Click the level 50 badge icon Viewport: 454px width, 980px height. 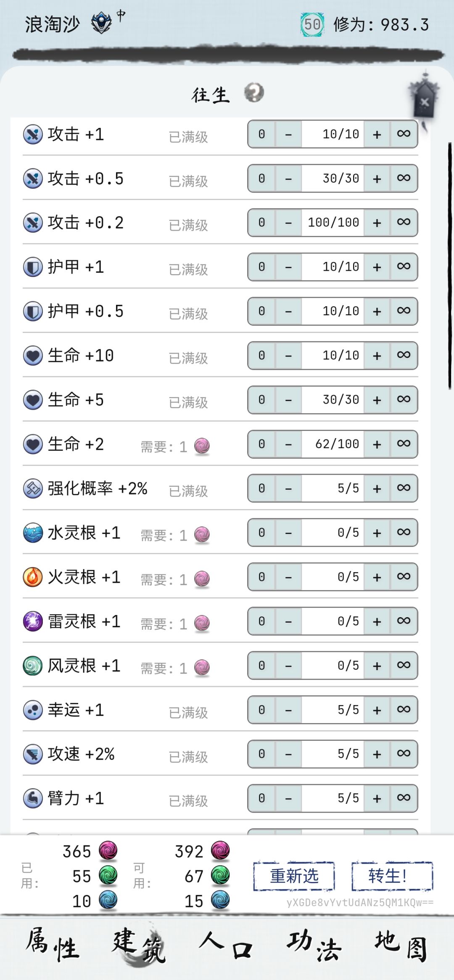coord(312,24)
